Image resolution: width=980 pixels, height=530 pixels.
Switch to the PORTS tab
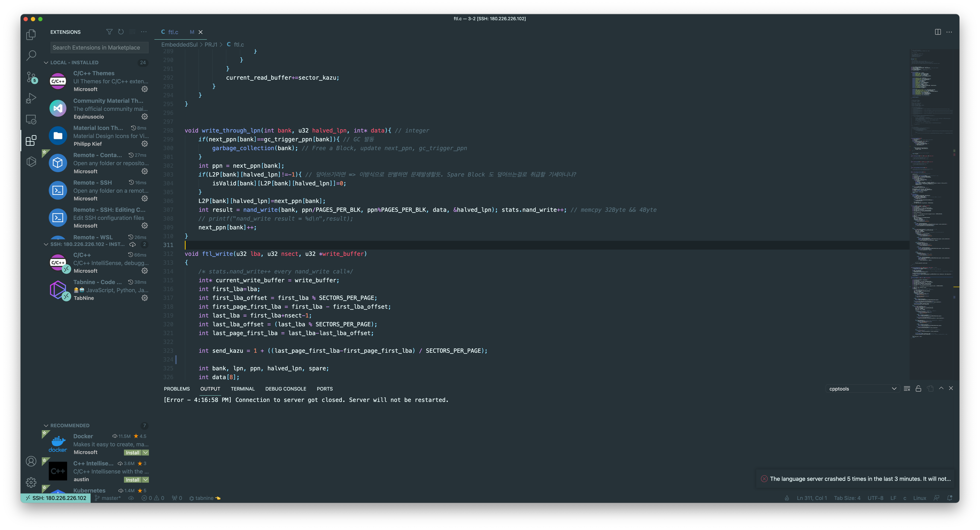(x=325, y=389)
